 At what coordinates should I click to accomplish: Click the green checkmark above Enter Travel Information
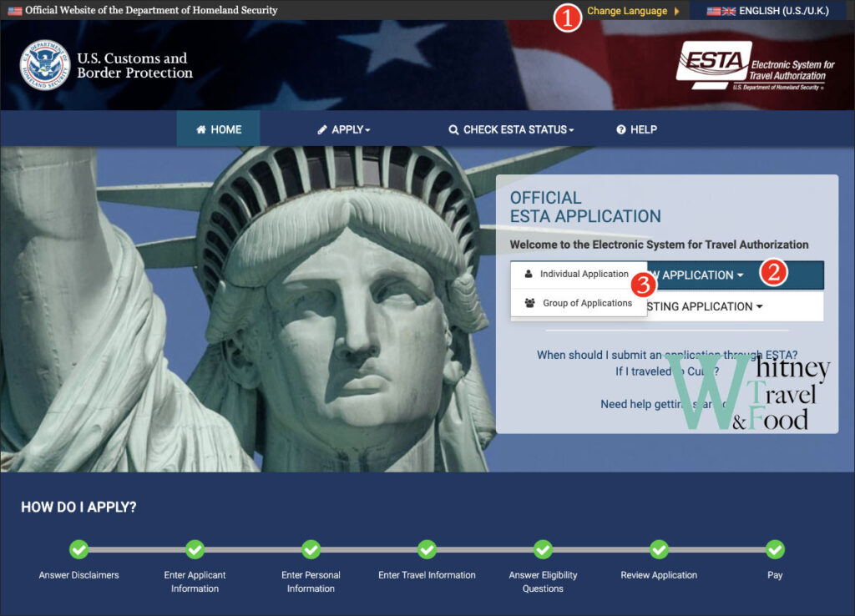[427, 549]
